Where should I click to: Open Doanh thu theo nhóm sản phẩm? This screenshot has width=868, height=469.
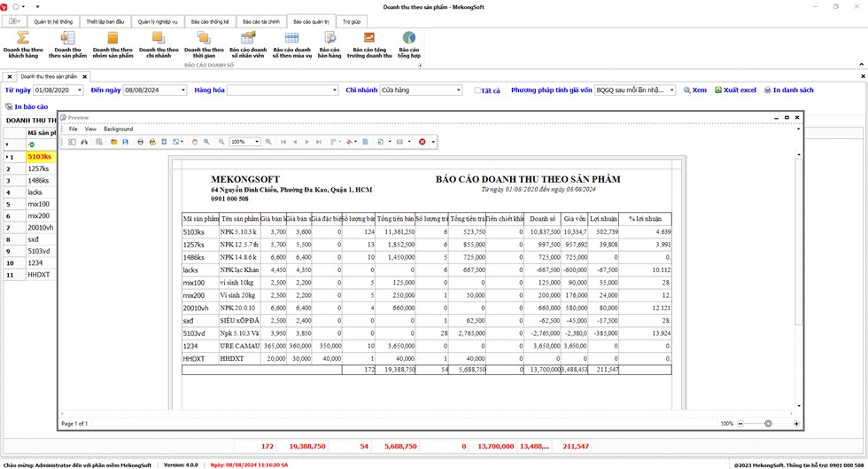click(112, 43)
